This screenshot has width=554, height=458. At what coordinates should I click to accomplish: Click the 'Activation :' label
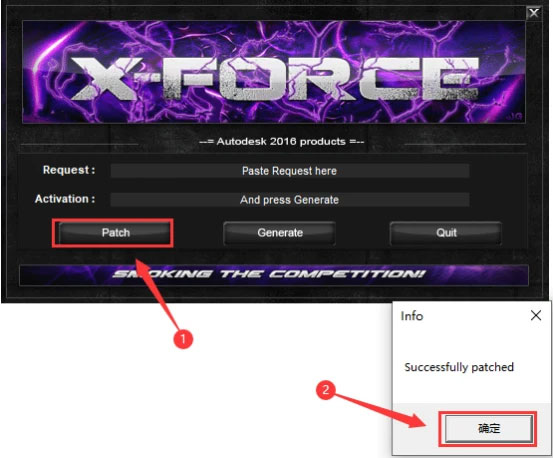[65, 199]
